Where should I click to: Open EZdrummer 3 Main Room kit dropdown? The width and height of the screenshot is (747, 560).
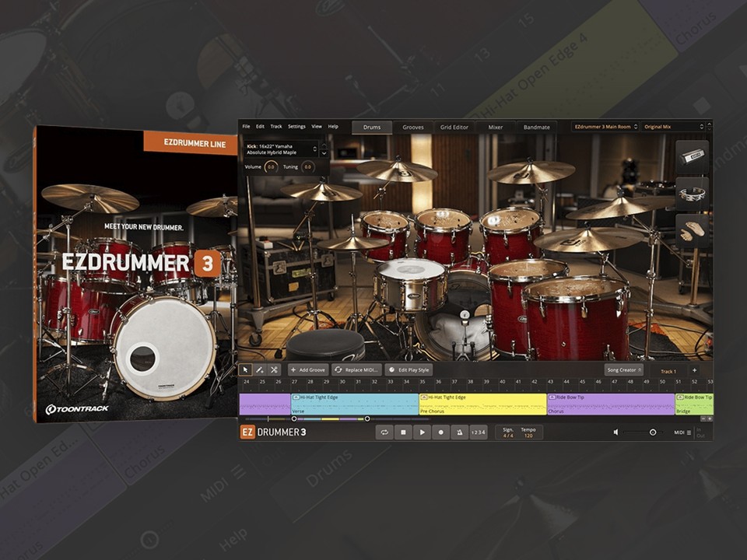click(605, 127)
